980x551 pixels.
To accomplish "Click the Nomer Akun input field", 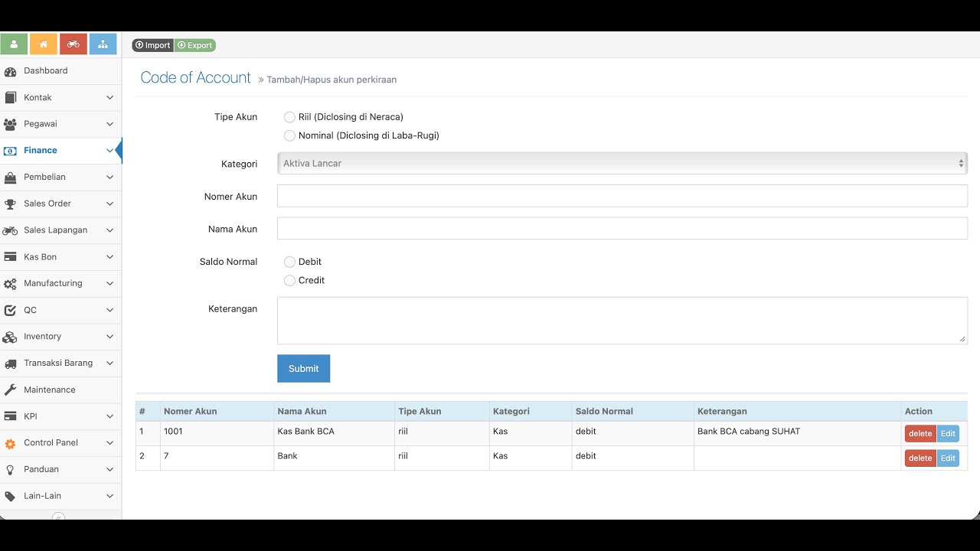I will point(622,196).
